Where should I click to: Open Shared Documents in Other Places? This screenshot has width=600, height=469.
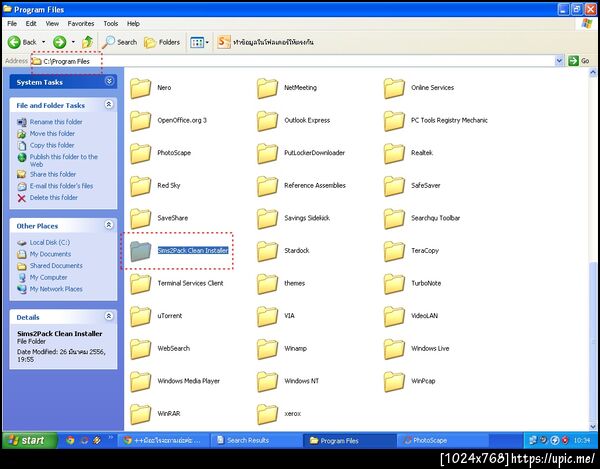click(x=56, y=265)
